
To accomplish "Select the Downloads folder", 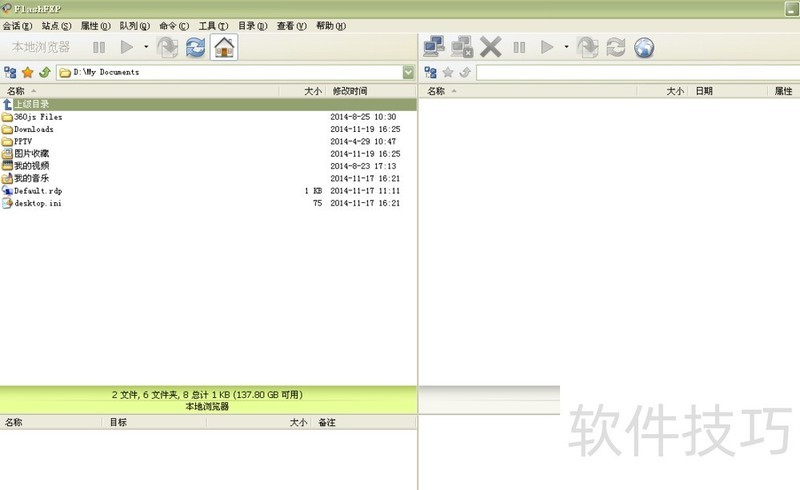I will pos(208,129).
